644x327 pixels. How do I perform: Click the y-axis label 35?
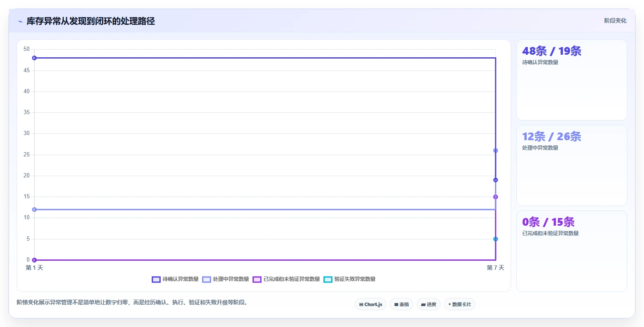(26, 112)
